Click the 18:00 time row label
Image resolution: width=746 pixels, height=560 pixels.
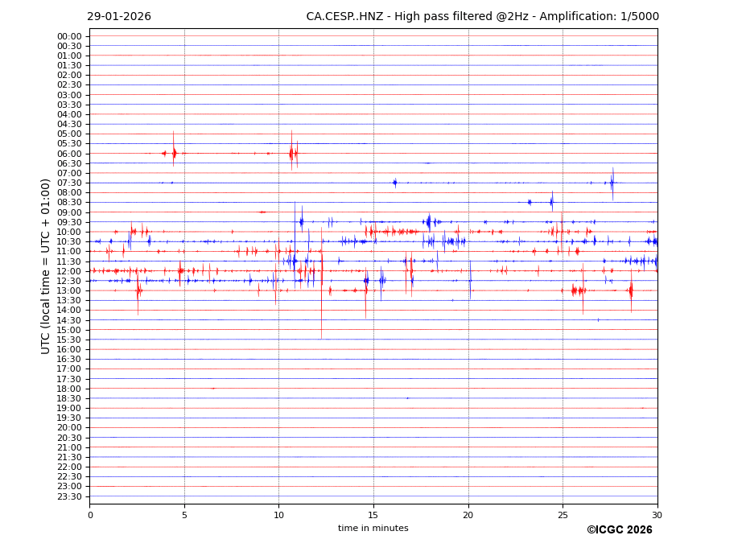click(69, 389)
